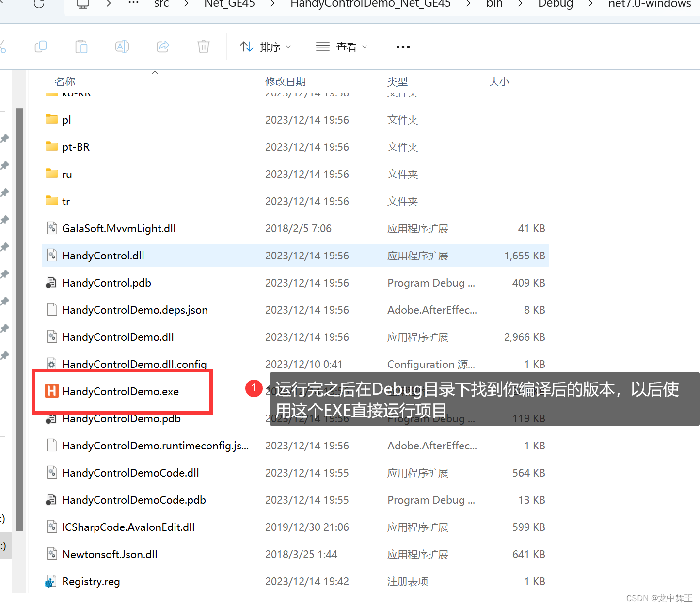Select the HandyControl.dll file name
Screen dimensions: 700x607
pos(103,256)
